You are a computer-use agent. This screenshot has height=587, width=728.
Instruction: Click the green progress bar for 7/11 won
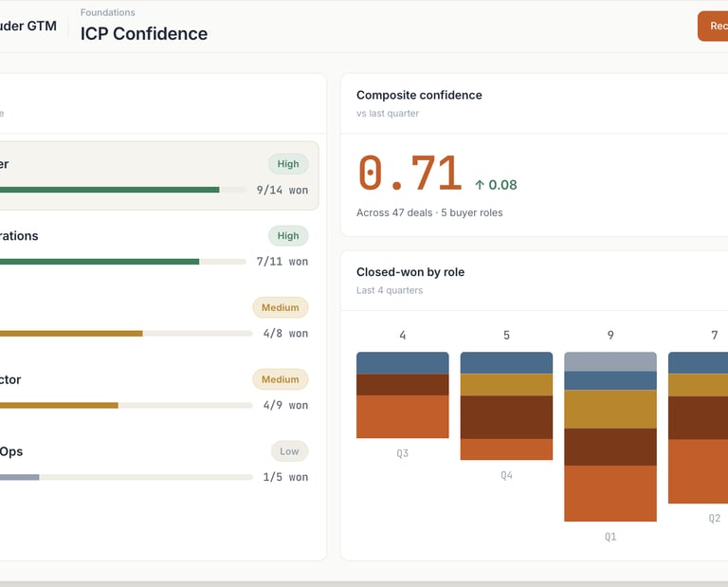(x=100, y=261)
